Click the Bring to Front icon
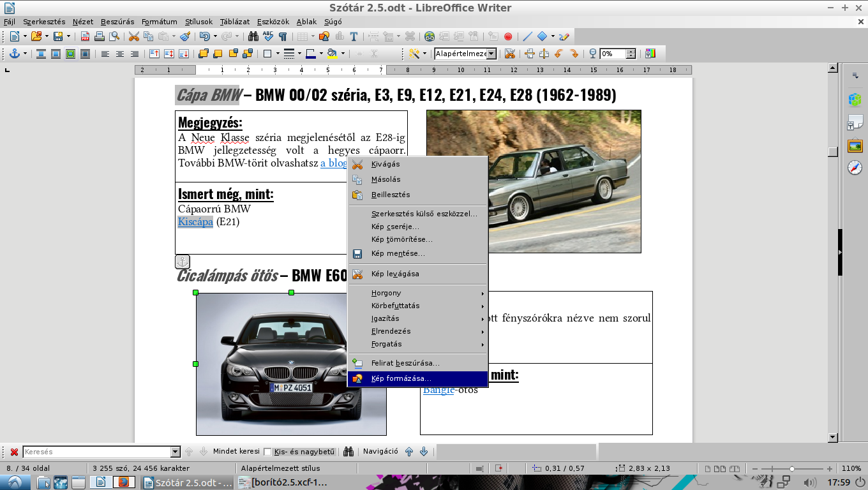The image size is (868, 490). coord(204,54)
